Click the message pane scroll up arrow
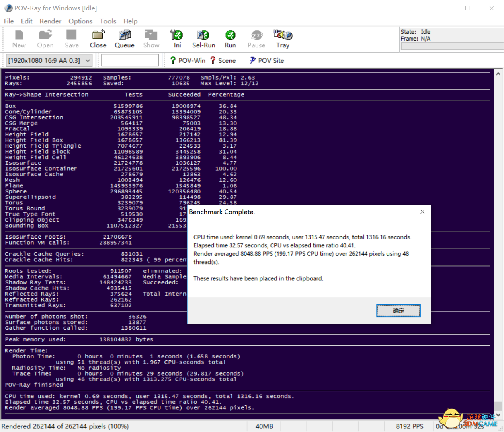The height and width of the screenshot is (432, 504). [498, 74]
